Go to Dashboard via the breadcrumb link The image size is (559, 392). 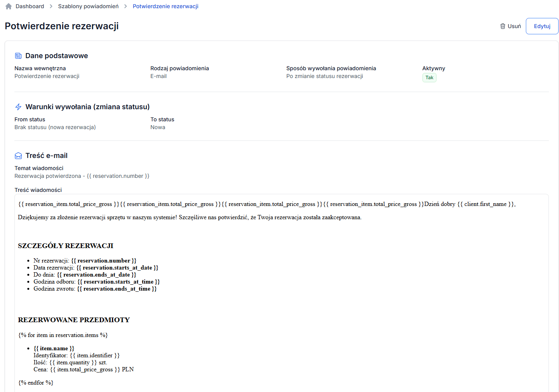click(30, 6)
